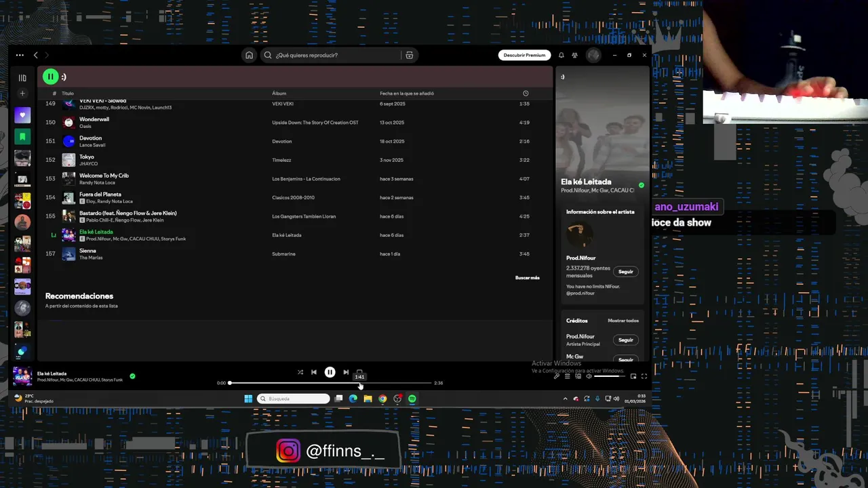This screenshot has width=868, height=488.
Task: Sort by duration clock icon
Action: 526,94
